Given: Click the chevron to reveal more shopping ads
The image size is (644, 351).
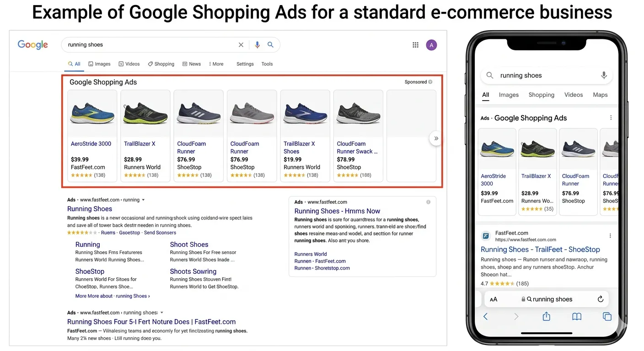Looking at the screenshot, I should 435,138.
